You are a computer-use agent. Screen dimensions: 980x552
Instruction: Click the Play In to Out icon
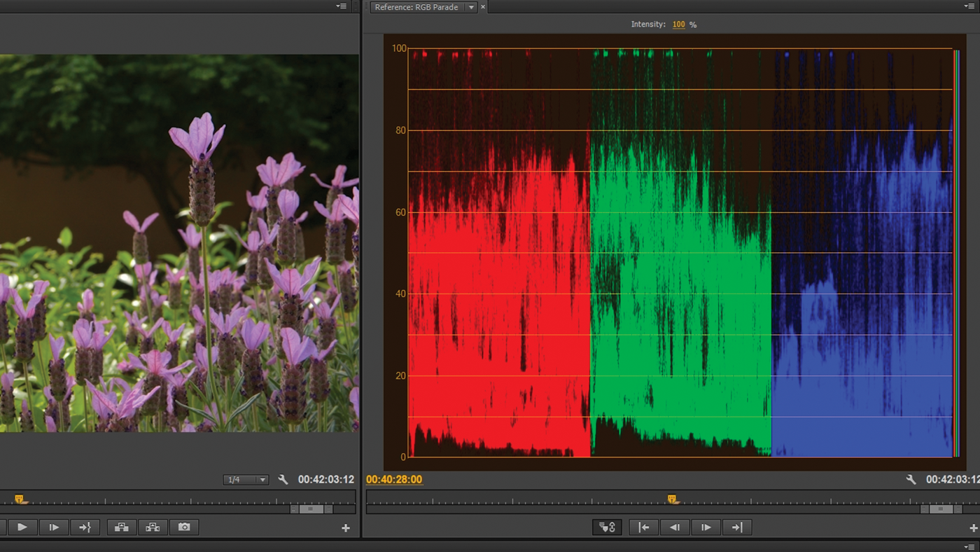[85, 527]
